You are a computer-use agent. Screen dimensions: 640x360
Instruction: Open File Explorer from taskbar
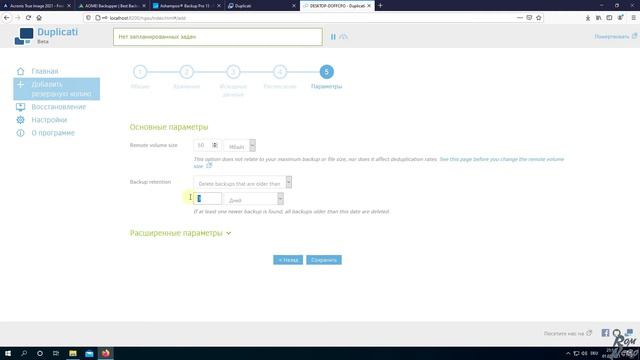[73, 353]
